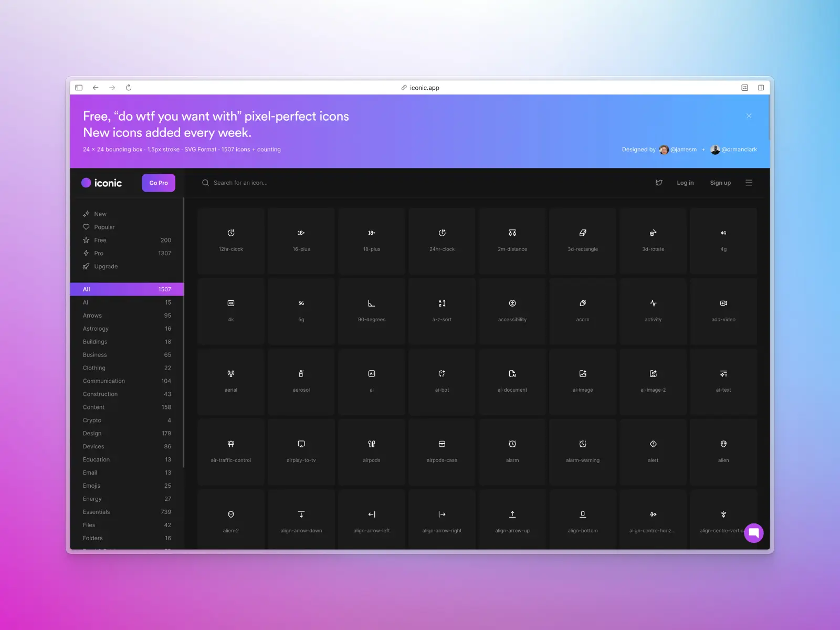Open the alert icon card
Viewport: 840px width, 630px height.
pos(653,452)
